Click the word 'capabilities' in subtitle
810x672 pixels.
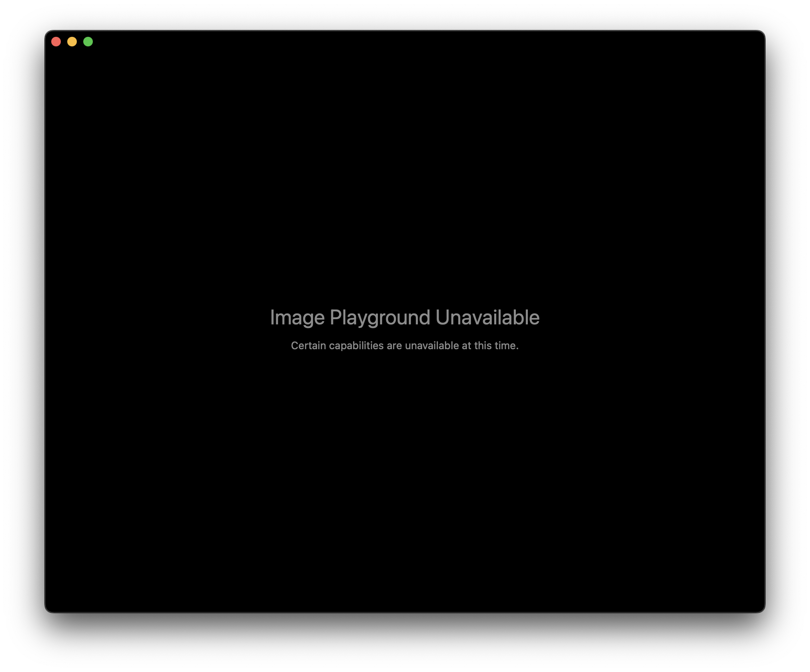356,346
